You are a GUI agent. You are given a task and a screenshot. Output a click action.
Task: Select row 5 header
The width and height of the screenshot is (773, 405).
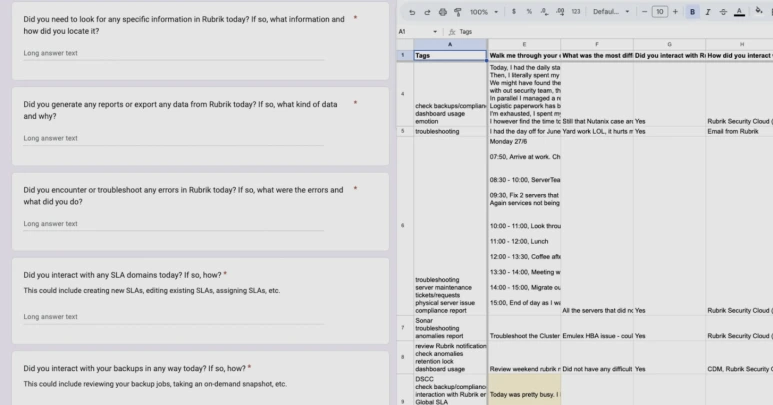pos(403,131)
